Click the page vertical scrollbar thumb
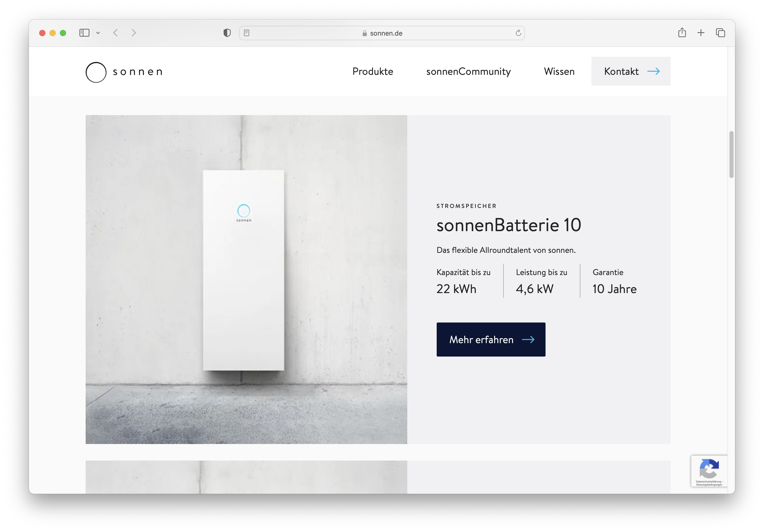The height and width of the screenshot is (532, 764). click(x=731, y=155)
